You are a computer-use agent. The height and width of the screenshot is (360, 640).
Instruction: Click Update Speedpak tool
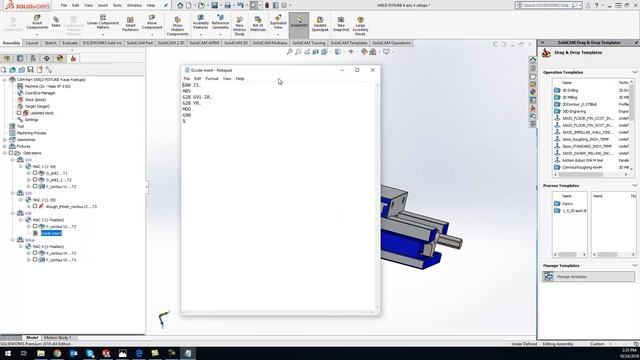[320, 24]
